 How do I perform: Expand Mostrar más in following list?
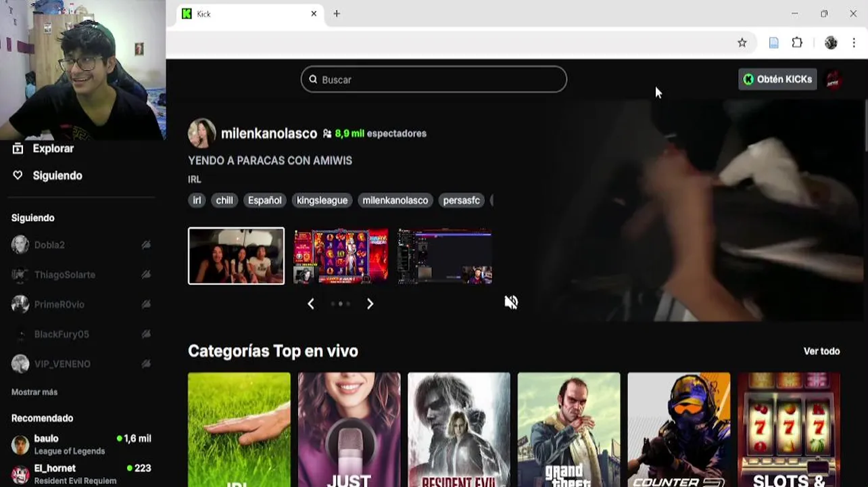point(34,392)
